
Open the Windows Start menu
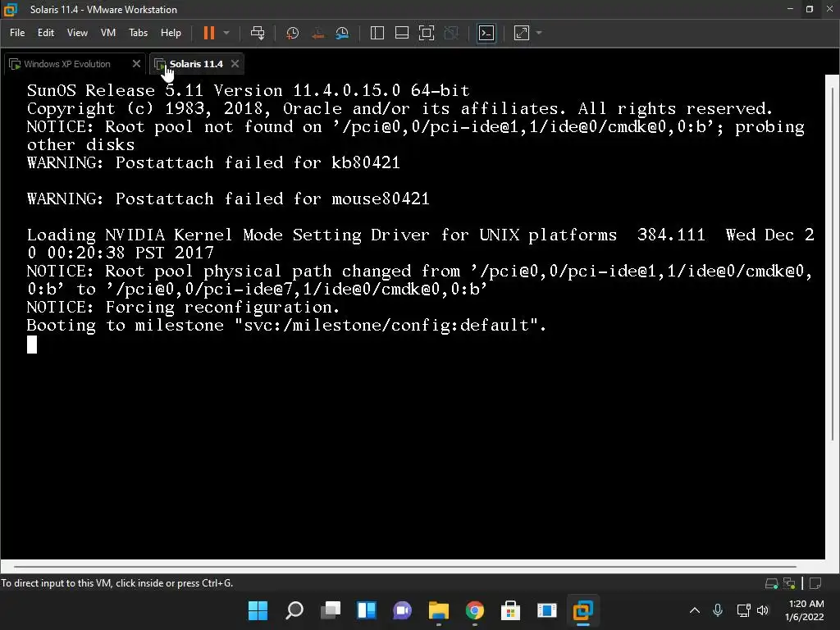[x=258, y=610]
